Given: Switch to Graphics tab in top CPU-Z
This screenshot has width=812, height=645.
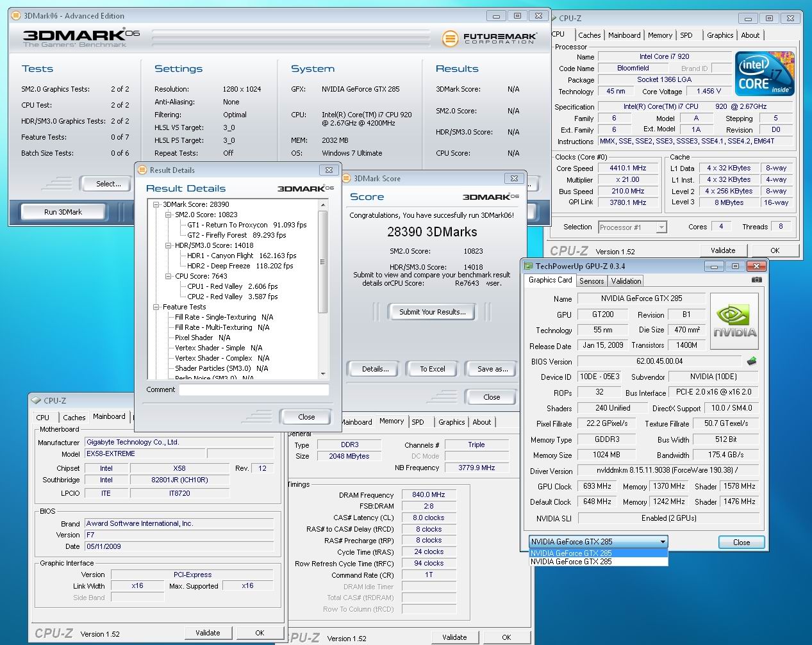Looking at the screenshot, I should pyautogui.click(x=720, y=35).
